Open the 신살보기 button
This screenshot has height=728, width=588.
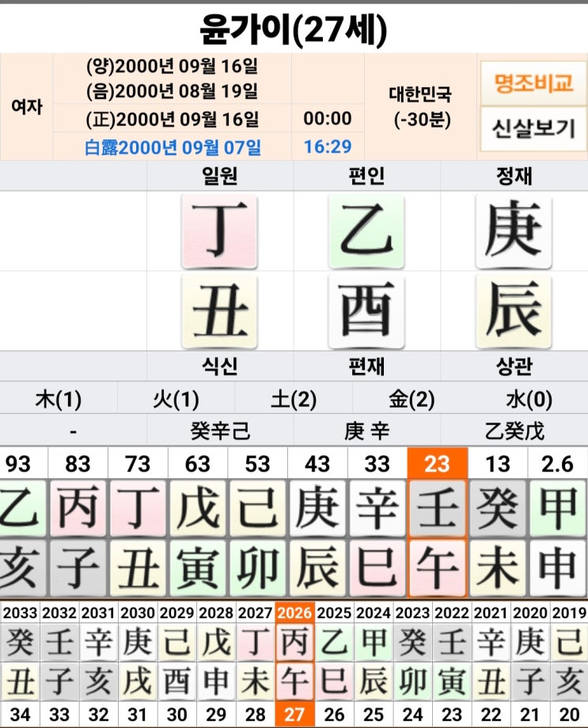(533, 129)
